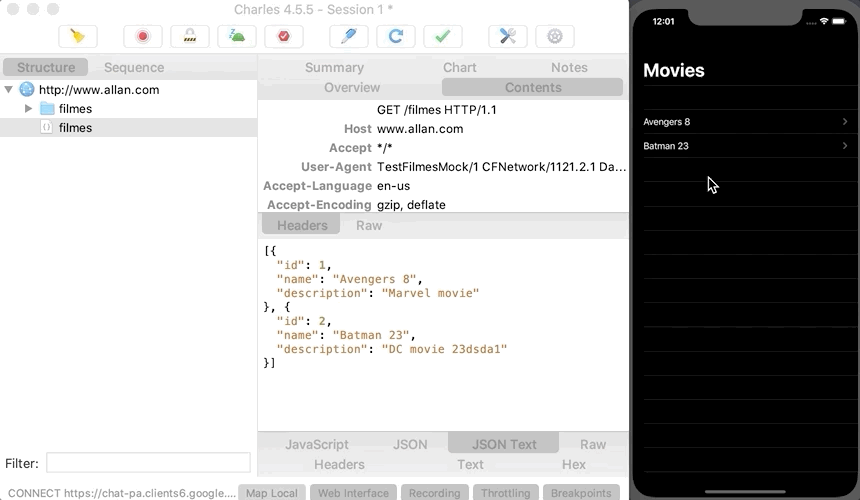Screen dimensions: 860x500
Task: Click the "Marvel movie" description in JSON
Action: pyautogui.click(x=430, y=293)
